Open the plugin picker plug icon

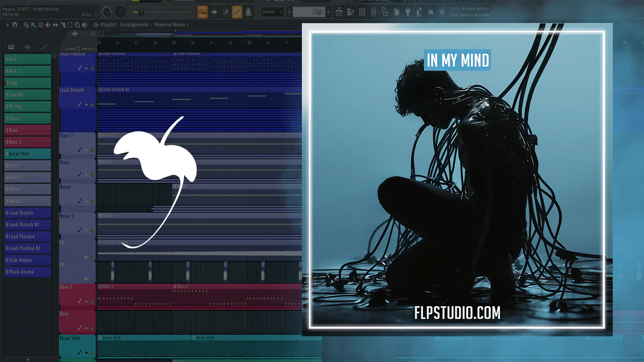point(408,12)
